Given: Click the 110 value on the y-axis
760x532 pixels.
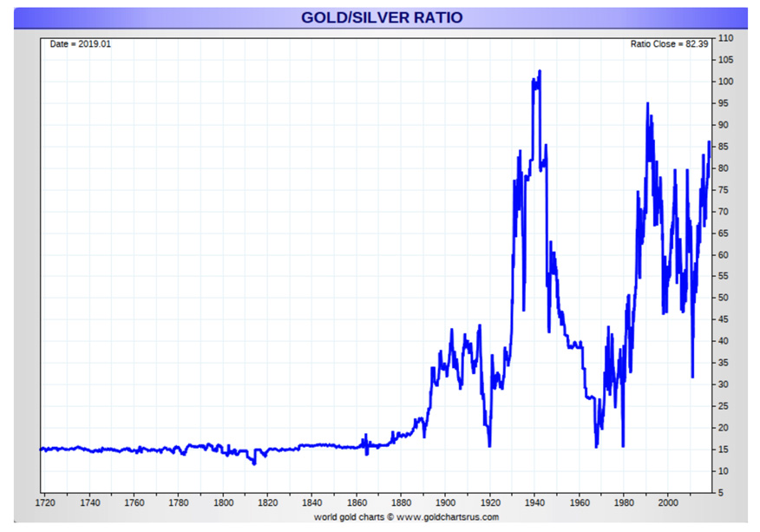Looking at the screenshot, I should [726, 38].
